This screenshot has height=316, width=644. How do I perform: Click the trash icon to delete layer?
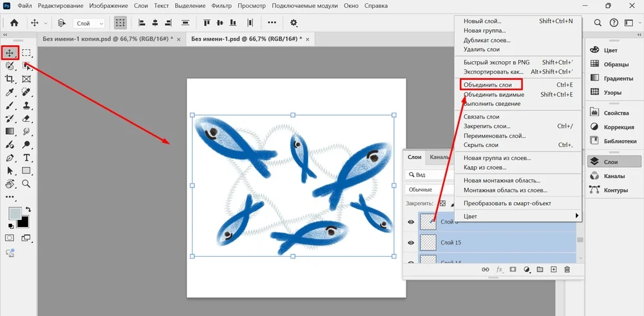tap(567, 270)
